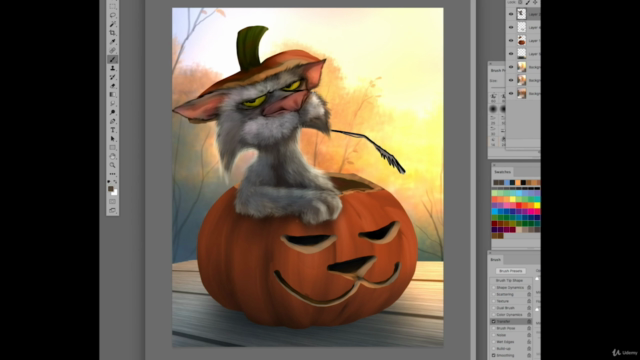Select the Lasso tool
Screen dimensions: 640x360
pos(113,16)
